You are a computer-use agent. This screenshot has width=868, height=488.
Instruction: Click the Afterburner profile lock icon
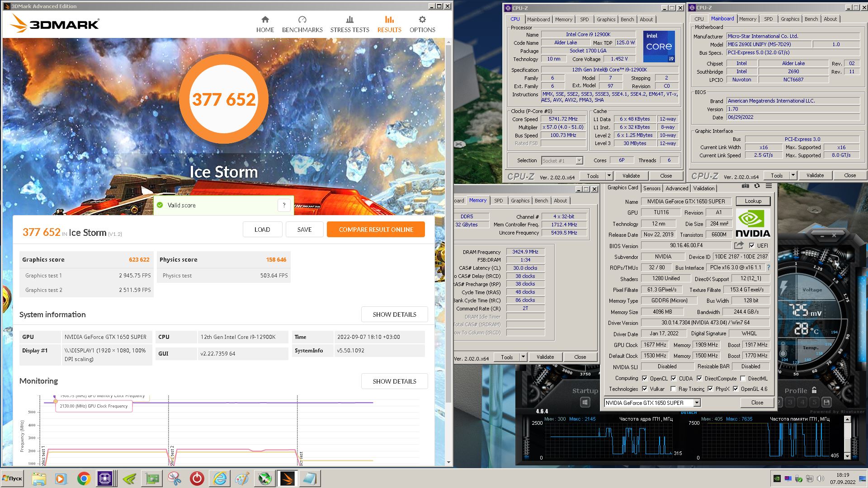click(x=814, y=390)
